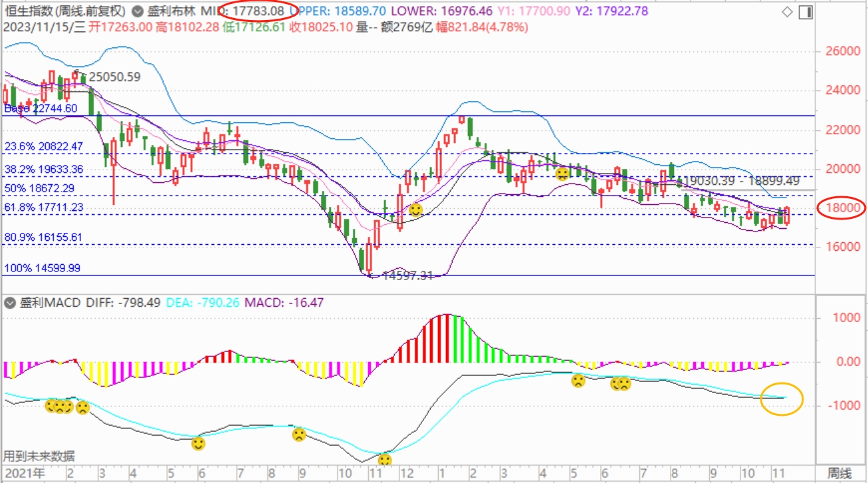Click the date 2023/11/15/三

[45, 27]
